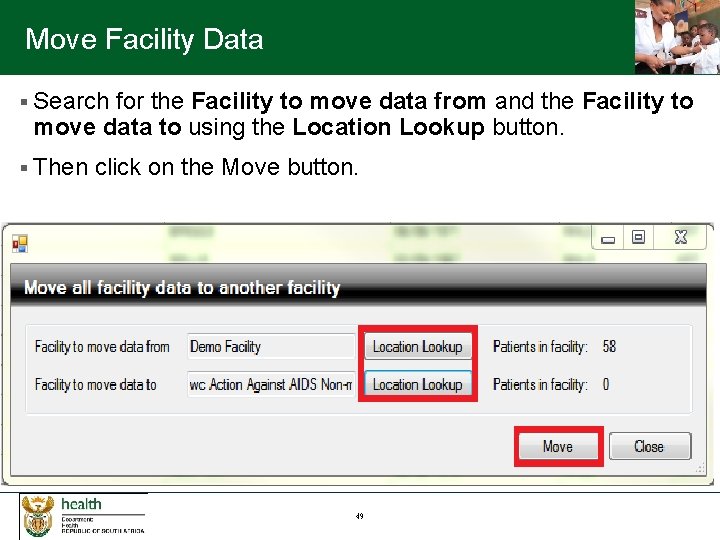Click the health department coat of arms logo
Image resolution: width=720 pixels, height=540 pixels.
pyautogui.click(x=38, y=517)
